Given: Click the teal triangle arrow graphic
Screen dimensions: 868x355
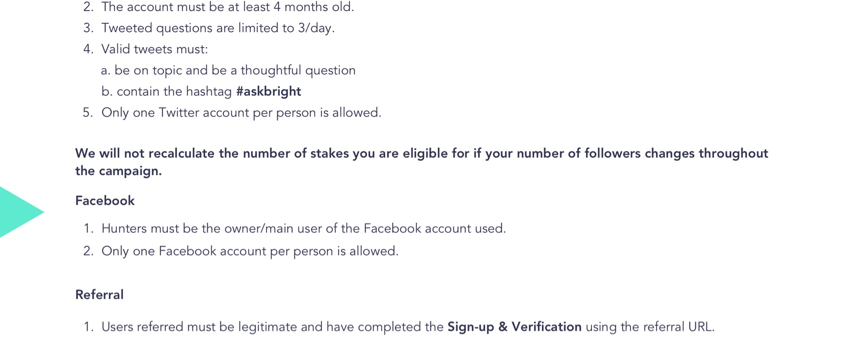Looking at the screenshot, I should (x=19, y=212).
